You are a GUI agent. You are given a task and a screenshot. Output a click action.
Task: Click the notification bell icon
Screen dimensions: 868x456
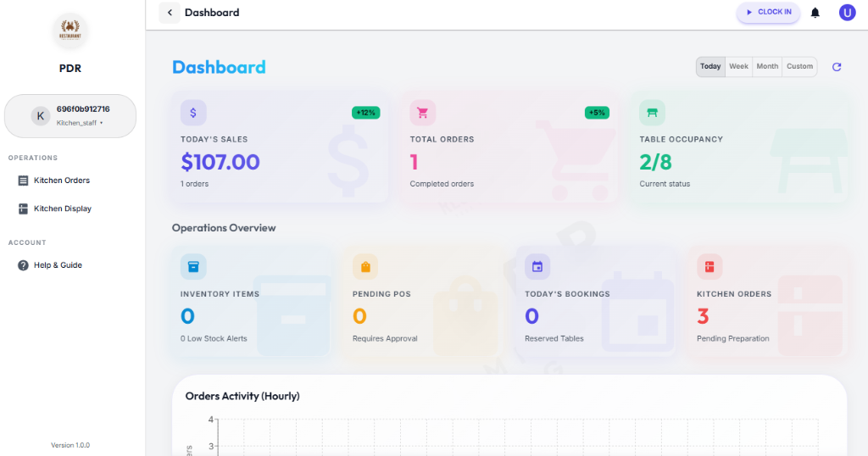pyautogui.click(x=815, y=13)
